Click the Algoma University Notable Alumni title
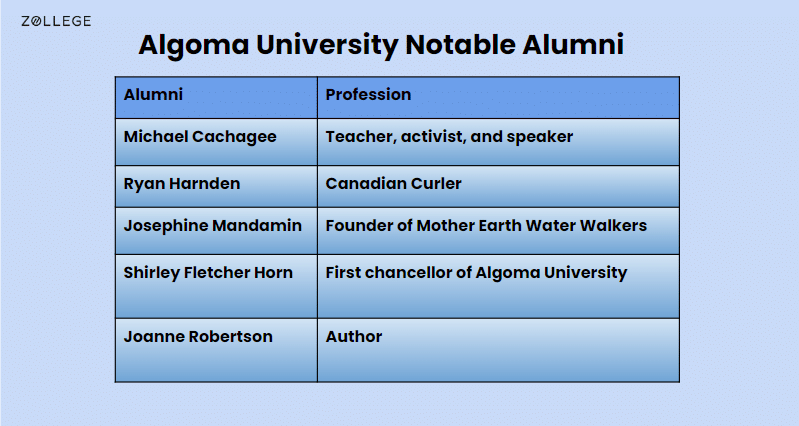Viewport: 799px width, 426px height. click(381, 44)
